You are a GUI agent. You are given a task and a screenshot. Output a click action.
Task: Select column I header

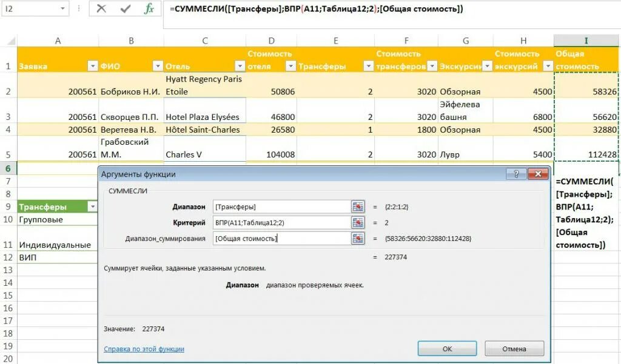[586, 41]
